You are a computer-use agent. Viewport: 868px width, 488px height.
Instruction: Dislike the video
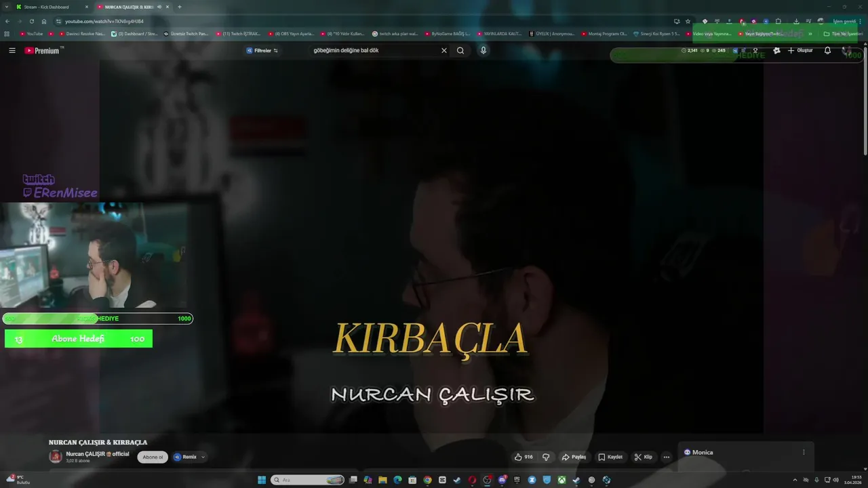click(546, 457)
